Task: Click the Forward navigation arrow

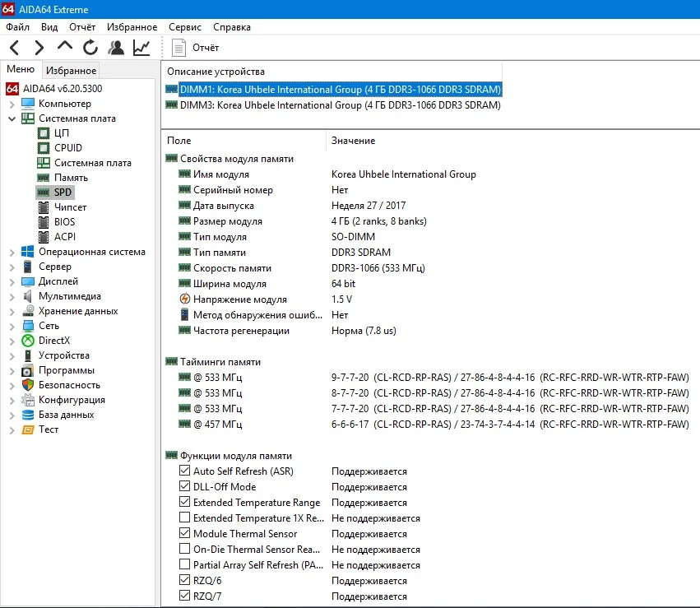Action: (39, 48)
